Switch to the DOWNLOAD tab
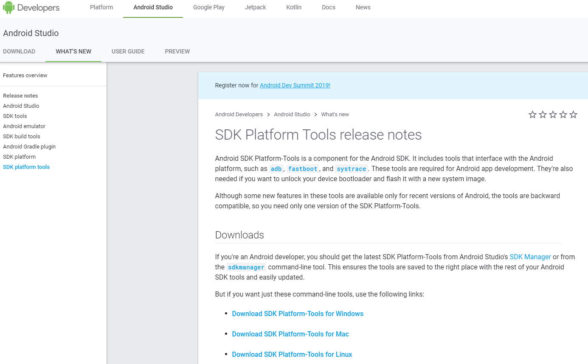Viewport: 588px width, 364px height. click(19, 51)
